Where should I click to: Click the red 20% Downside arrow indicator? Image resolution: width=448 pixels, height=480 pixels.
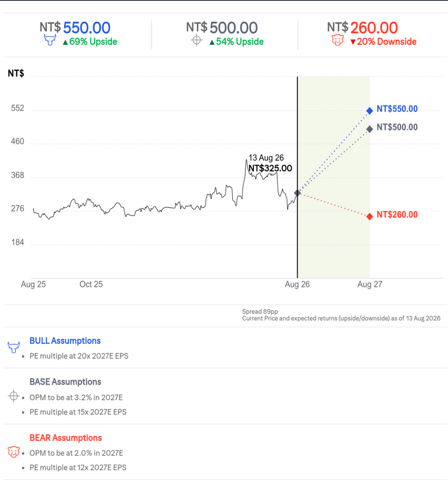click(353, 42)
